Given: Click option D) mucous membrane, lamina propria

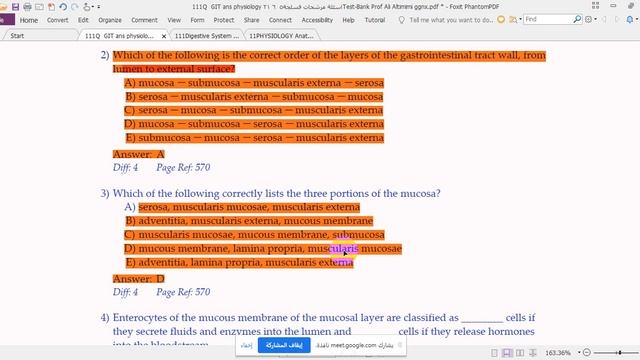Looking at the screenshot, I should pyautogui.click(x=263, y=249).
